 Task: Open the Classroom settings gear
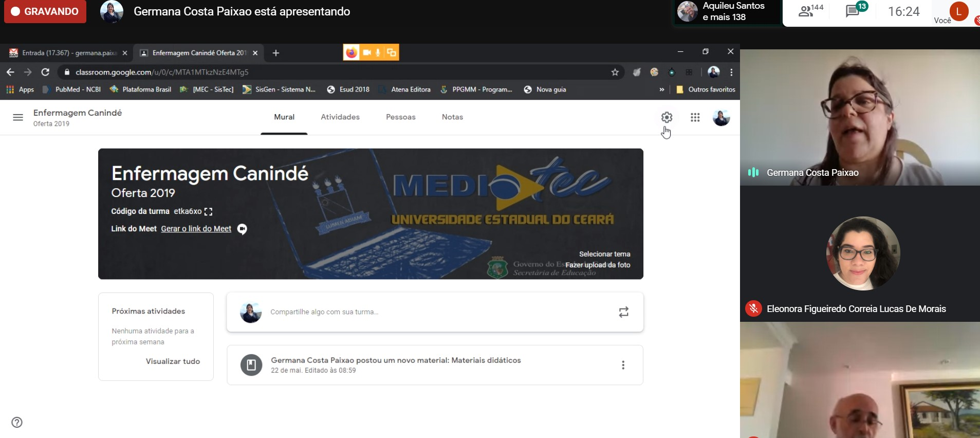pyautogui.click(x=667, y=117)
